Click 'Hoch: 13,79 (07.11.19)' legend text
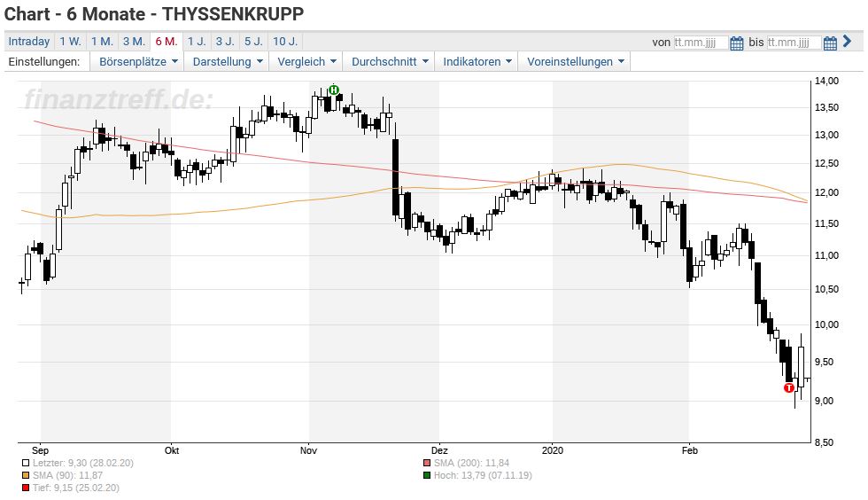This screenshot has width=868, height=500. pyautogui.click(x=483, y=475)
